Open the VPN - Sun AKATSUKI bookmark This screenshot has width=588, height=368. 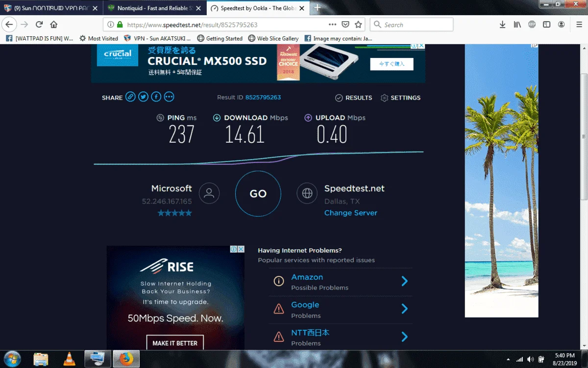(x=158, y=38)
